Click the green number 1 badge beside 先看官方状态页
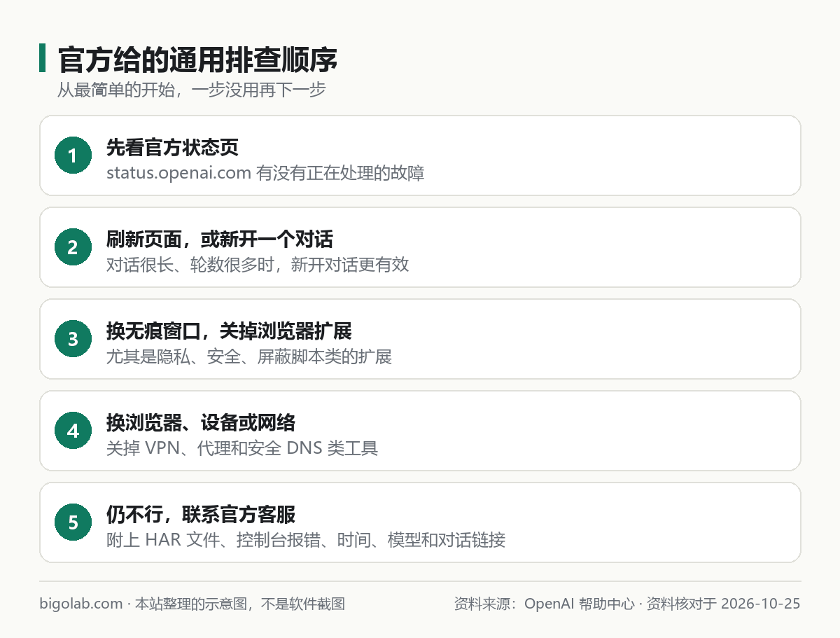Image resolution: width=840 pixels, height=638 pixels. tap(73, 155)
